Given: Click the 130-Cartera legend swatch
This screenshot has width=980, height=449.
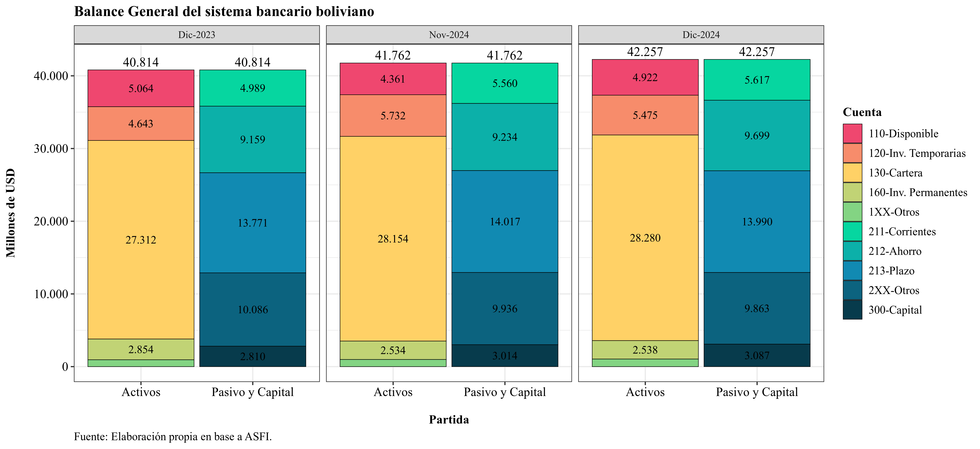Looking at the screenshot, I should click(x=852, y=173).
